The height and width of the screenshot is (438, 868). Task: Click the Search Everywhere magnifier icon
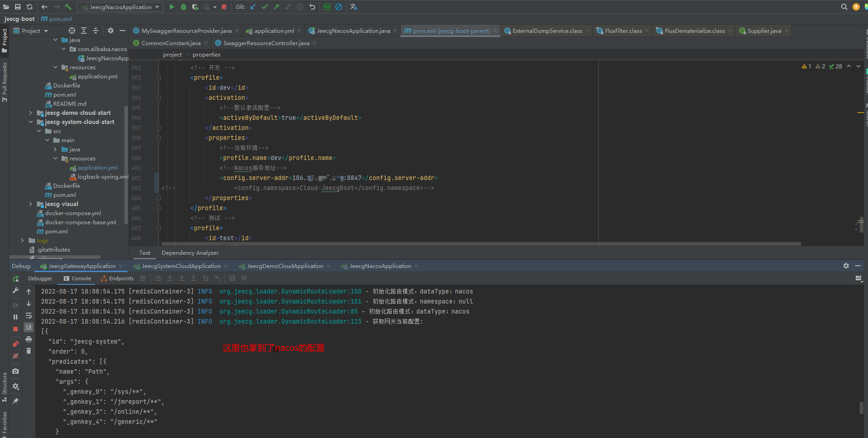pyautogui.click(x=844, y=7)
